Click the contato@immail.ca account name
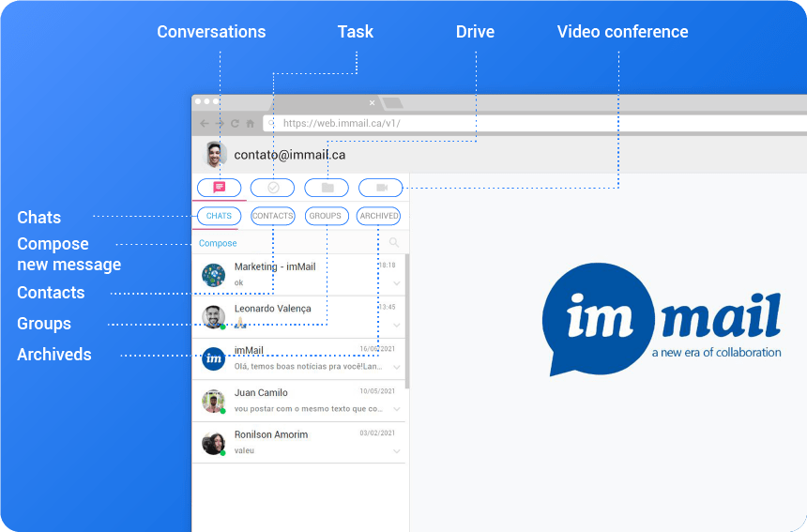807x532 pixels. 290,155
